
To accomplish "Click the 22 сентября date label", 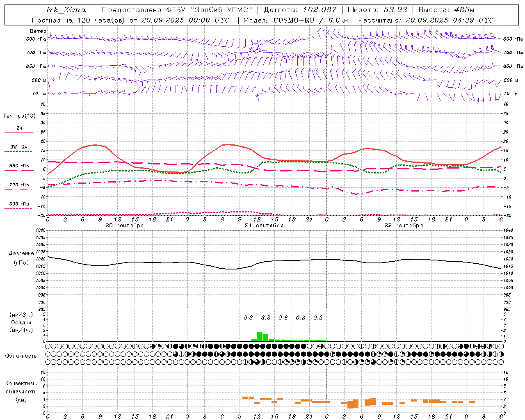I will point(404,226).
